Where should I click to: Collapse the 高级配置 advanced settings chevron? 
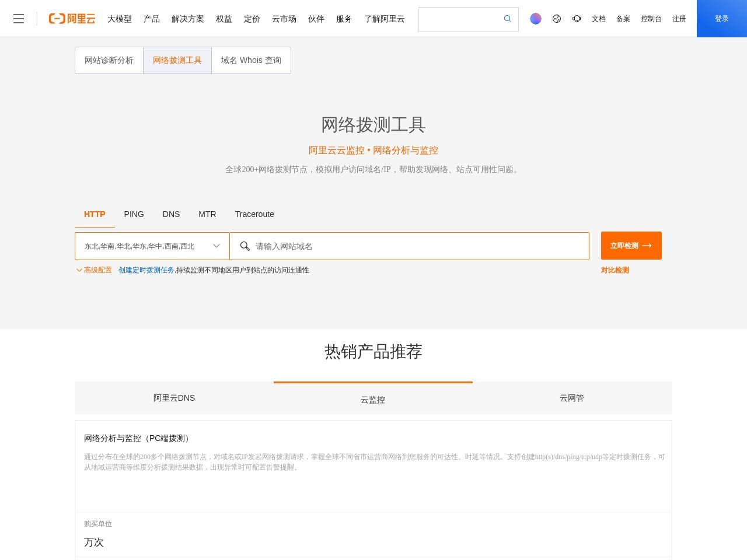click(x=79, y=270)
